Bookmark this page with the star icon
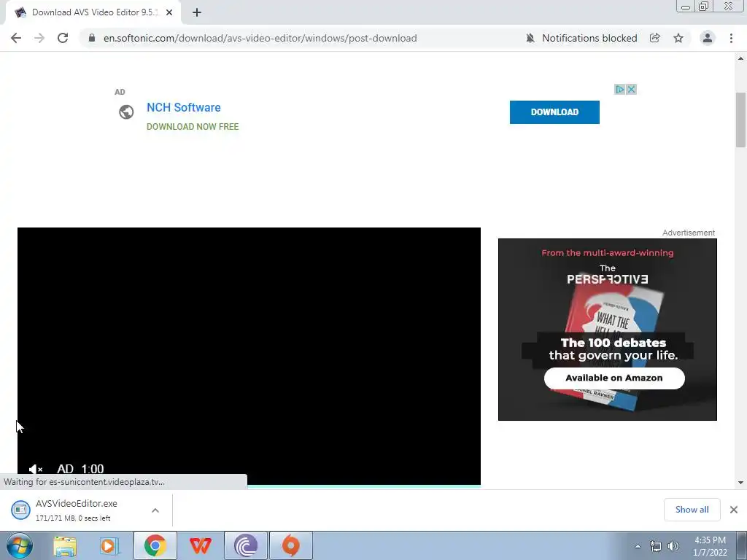 point(678,38)
